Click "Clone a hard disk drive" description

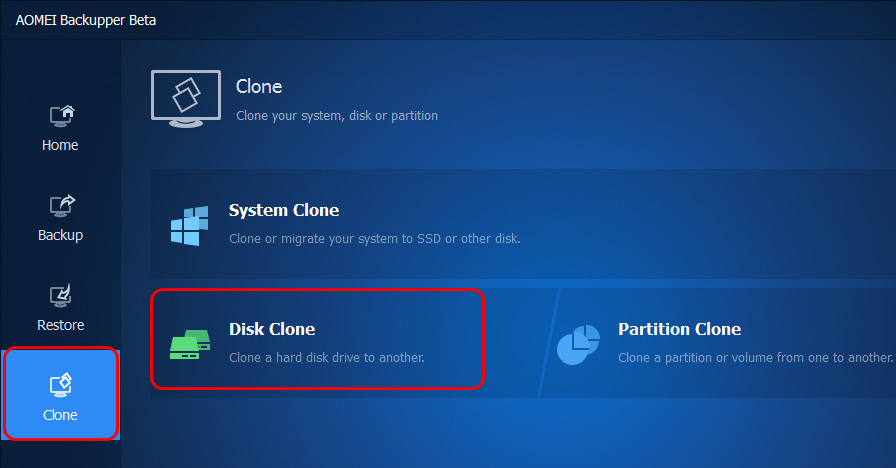(x=327, y=357)
